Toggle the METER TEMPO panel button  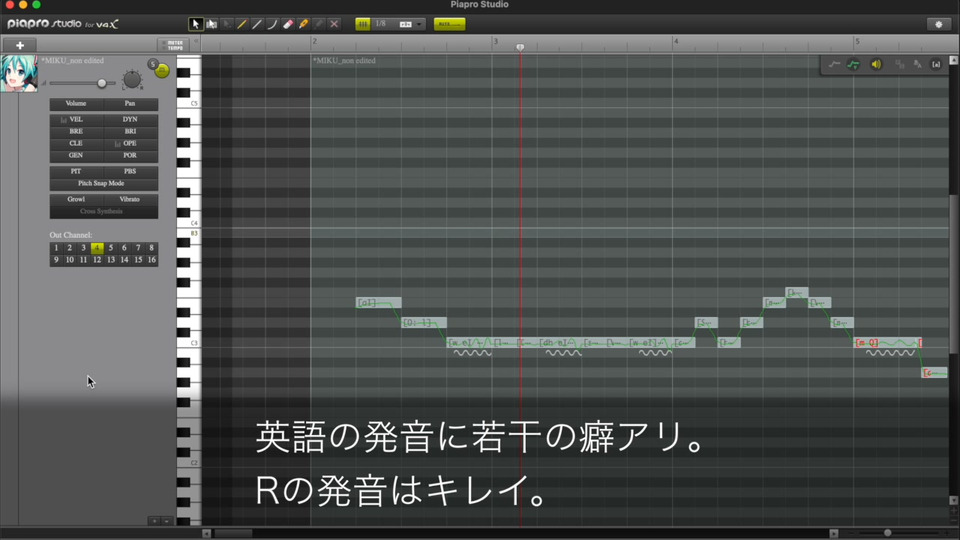coord(174,45)
